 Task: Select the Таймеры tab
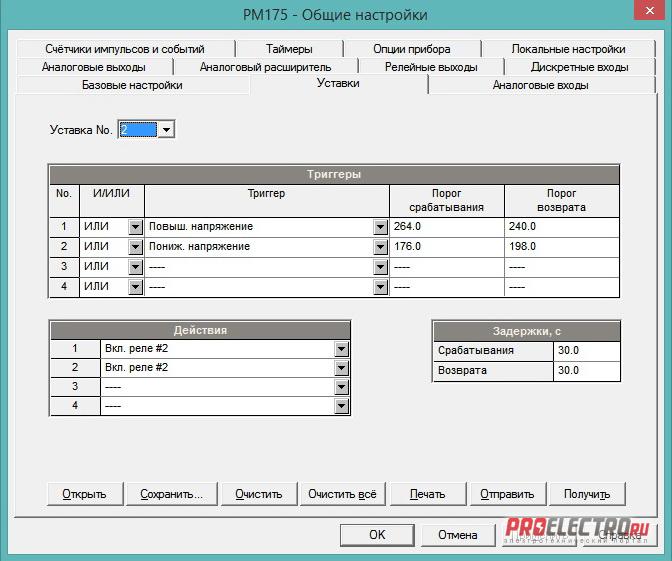(x=289, y=49)
